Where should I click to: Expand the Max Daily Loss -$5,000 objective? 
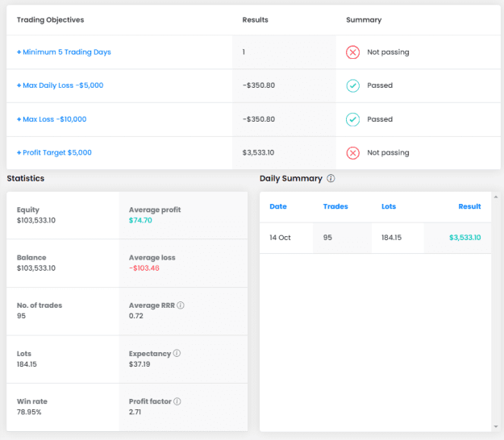click(60, 85)
